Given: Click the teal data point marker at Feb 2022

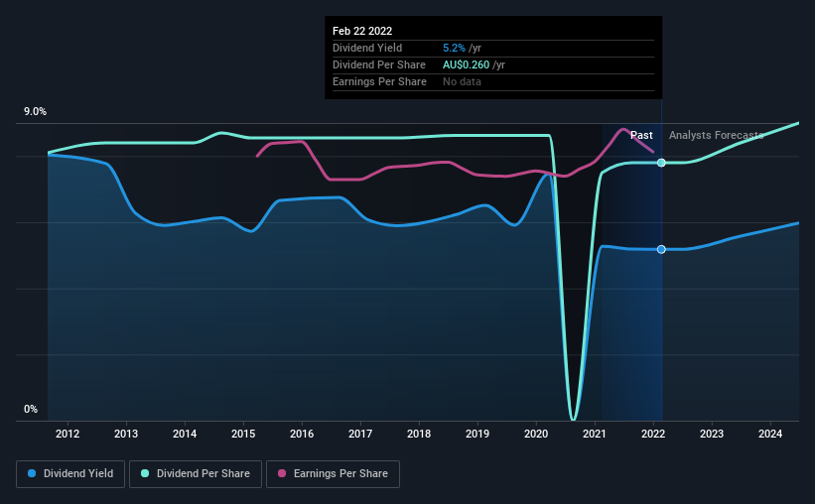Looking at the screenshot, I should click(x=661, y=163).
